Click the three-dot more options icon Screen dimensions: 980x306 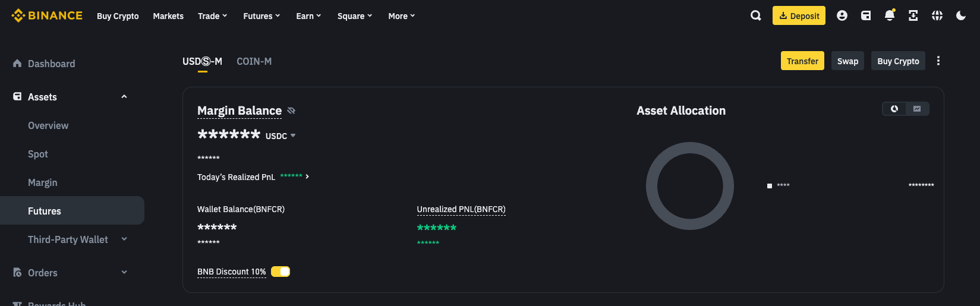pos(938,61)
